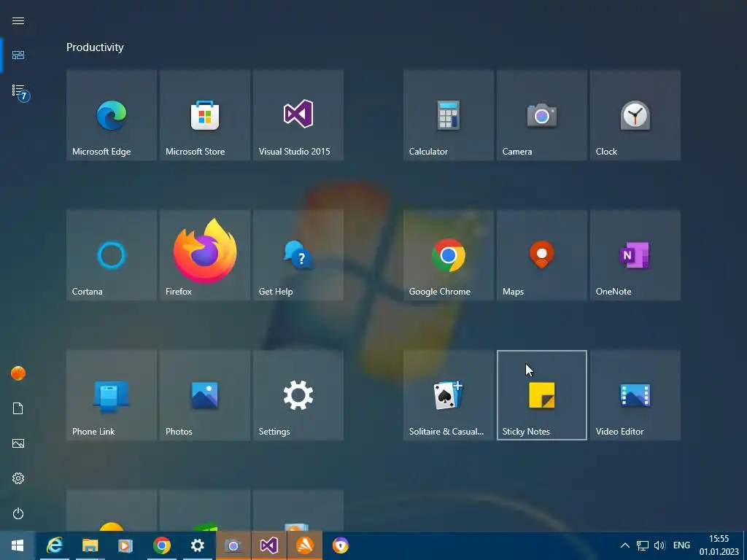Launch the Google Chrome tile
Image resolution: width=747 pixels, height=560 pixels.
click(x=449, y=255)
